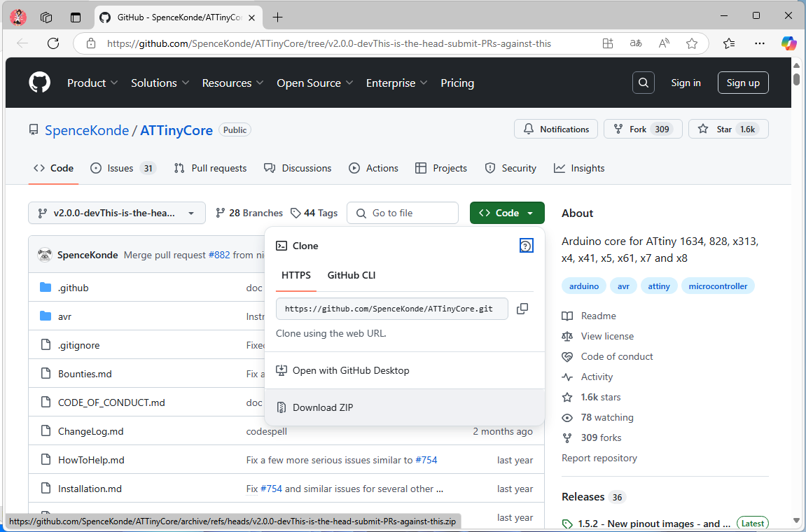Screen dimensions: 806x532
Task: Open the GitHub search magnifier icon
Action: (x=643, y=83)
